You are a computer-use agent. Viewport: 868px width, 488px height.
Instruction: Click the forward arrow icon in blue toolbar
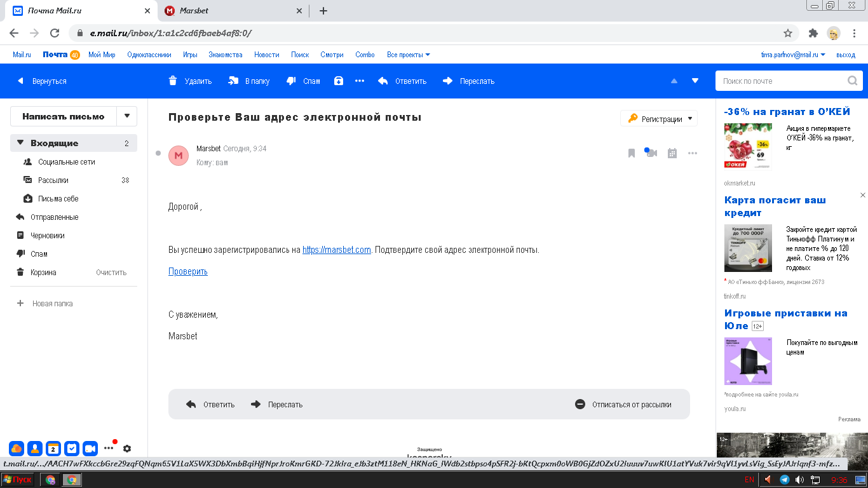[x=448, y=81]
